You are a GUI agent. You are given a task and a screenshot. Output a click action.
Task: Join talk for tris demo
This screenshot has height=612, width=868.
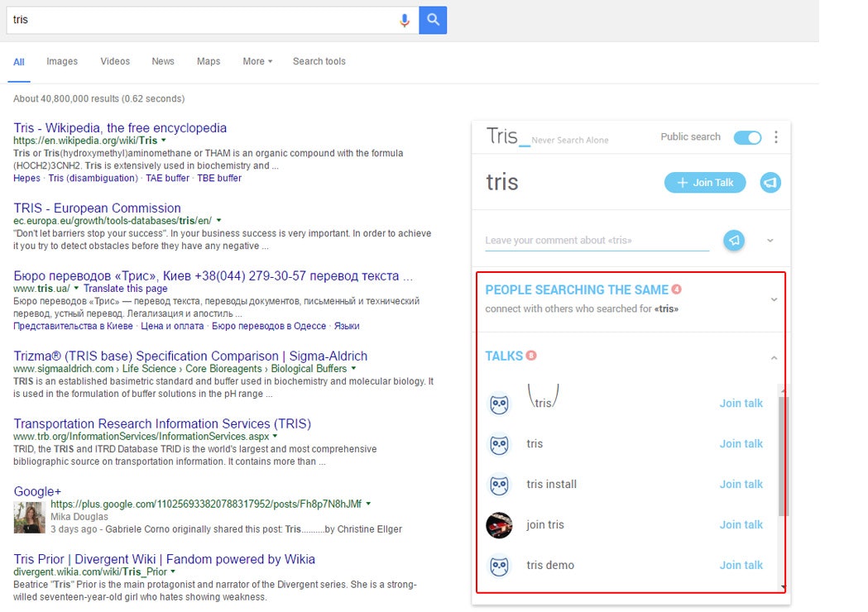(x=741, y=565)
